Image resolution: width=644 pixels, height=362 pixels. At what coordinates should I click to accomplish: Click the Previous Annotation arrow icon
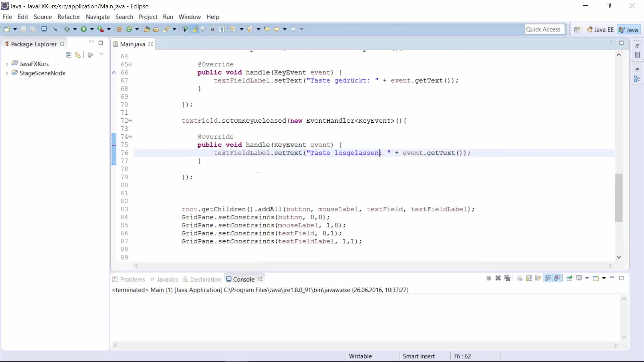(x=249, y=29)
